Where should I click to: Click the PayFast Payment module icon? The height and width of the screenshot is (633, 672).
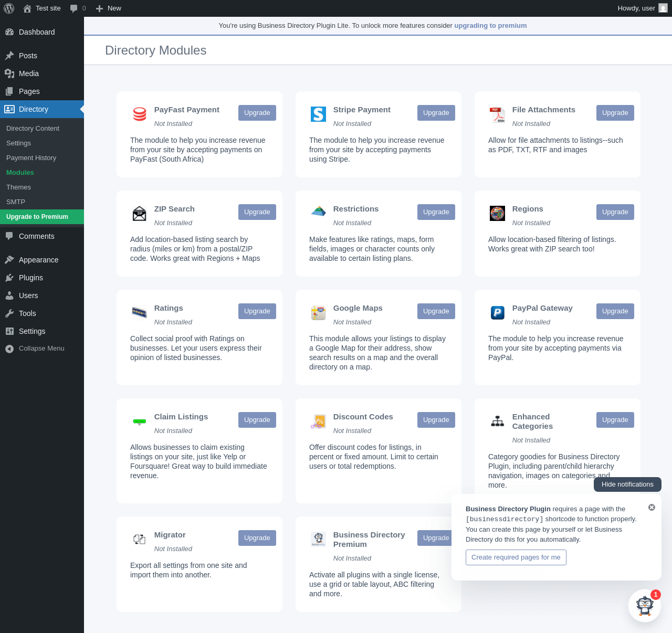pyautogui.click(x=140, y=114)
